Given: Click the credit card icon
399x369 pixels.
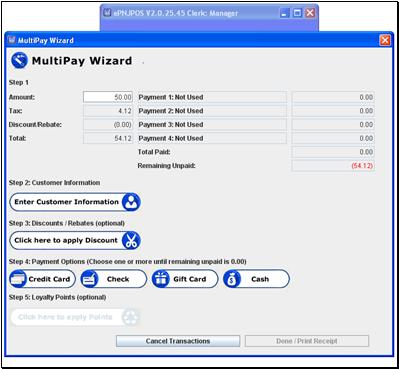Looking at the screenshot, I should (x=18, y=279).
